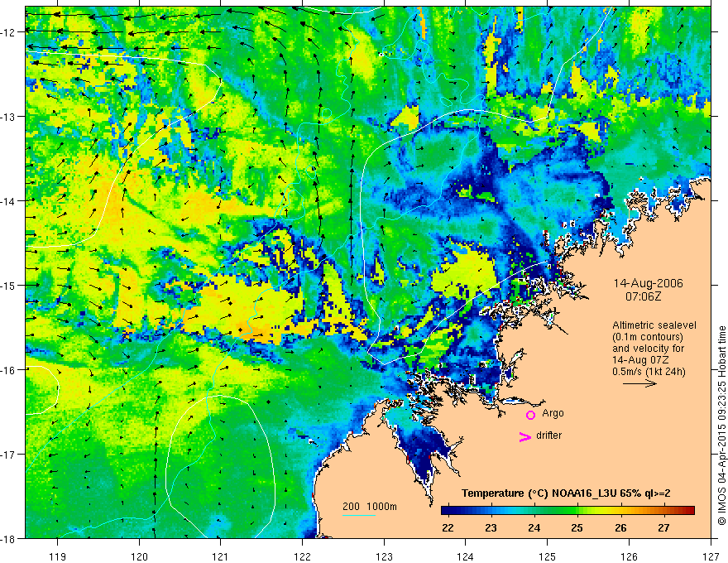Click the latitude axis label '-16'
This screenshot has height=563, width=728.
[8, 370]
